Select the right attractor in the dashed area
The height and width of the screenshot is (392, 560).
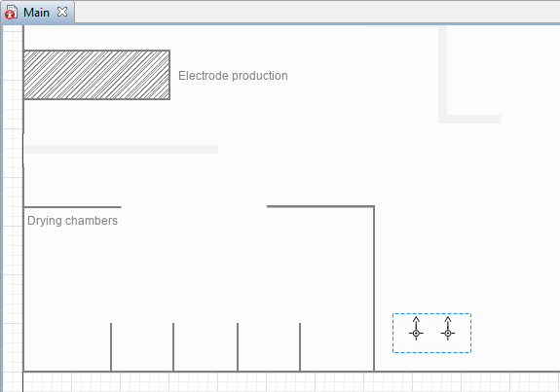click(x=448, y=329)
